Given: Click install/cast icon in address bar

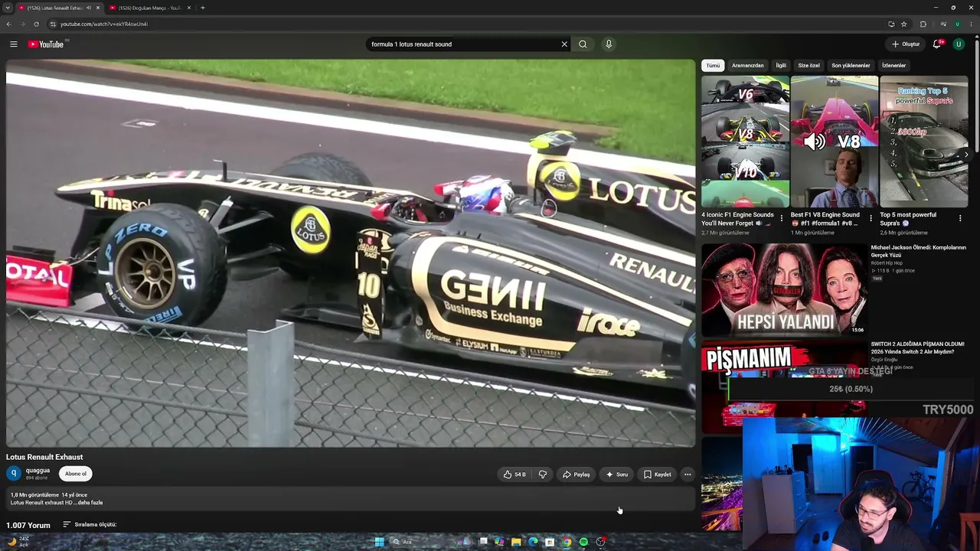Looking at the screenshot, I should 891,24.
